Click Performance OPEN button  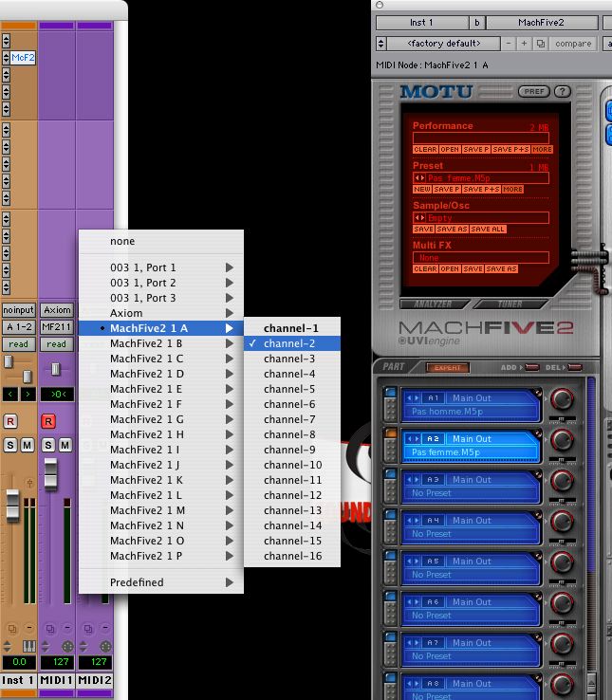point(449,150)
